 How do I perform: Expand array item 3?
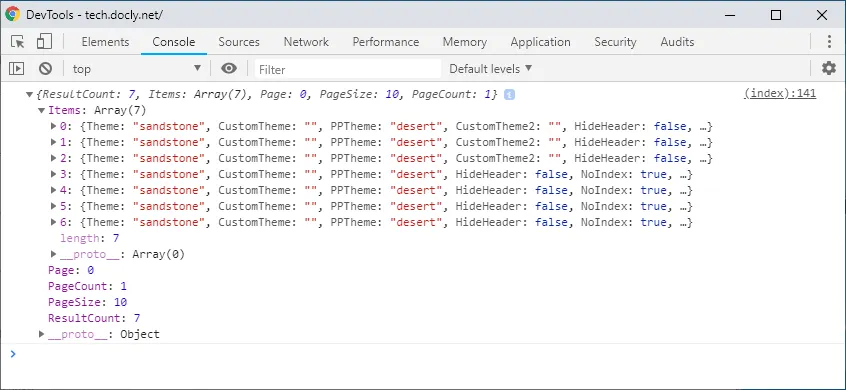(x=53, y=174)
